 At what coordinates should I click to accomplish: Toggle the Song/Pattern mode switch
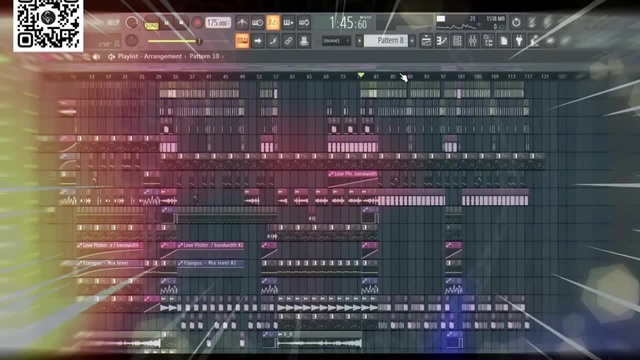click(x=151, y=26)
